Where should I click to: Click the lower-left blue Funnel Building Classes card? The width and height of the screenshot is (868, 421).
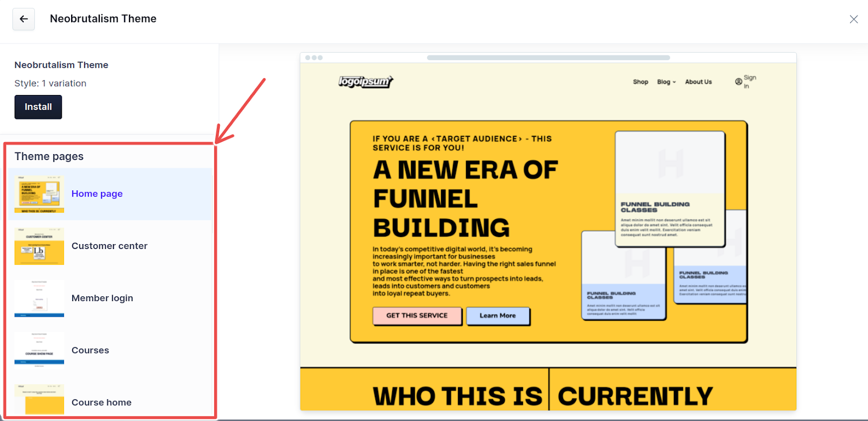pyautogui.click(x=623, y=275)
